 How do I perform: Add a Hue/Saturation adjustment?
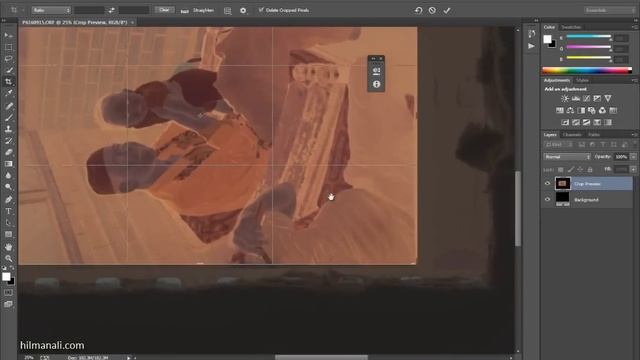pyautogui.click(x=560, y=110)
